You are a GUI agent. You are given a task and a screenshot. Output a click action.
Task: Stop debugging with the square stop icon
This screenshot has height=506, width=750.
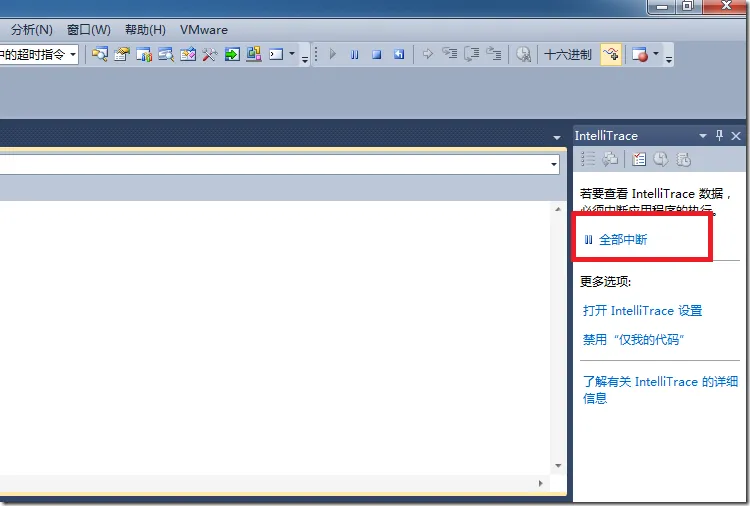[x=377, y=55]
